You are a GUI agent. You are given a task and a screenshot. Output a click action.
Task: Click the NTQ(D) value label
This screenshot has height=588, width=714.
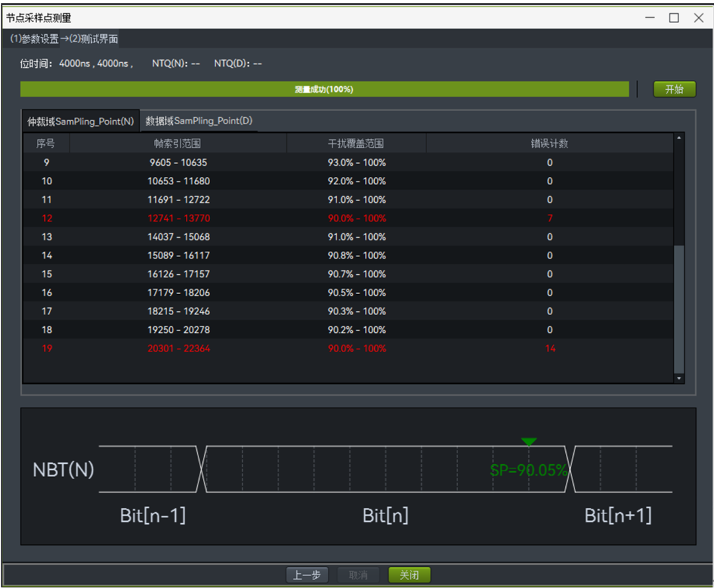(x=238, y=63)
